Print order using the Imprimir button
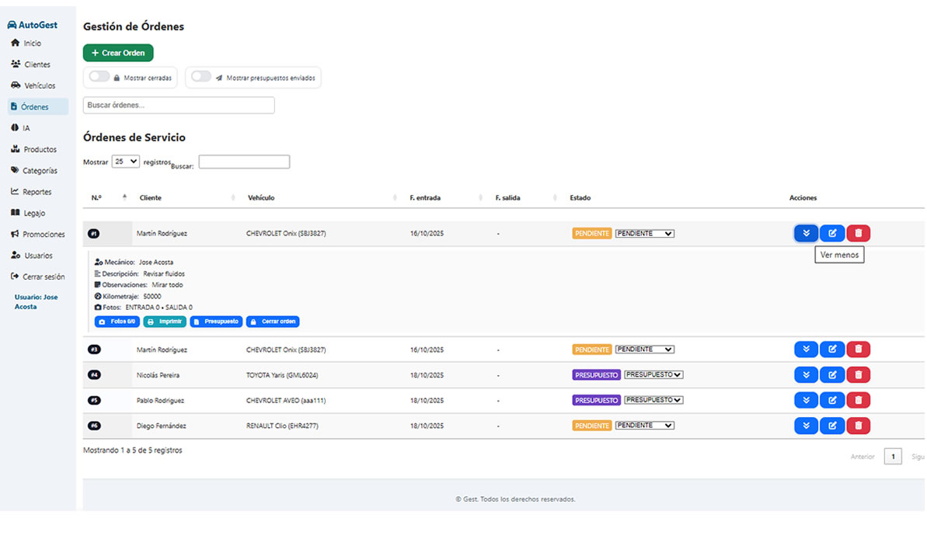 (165, 322)
